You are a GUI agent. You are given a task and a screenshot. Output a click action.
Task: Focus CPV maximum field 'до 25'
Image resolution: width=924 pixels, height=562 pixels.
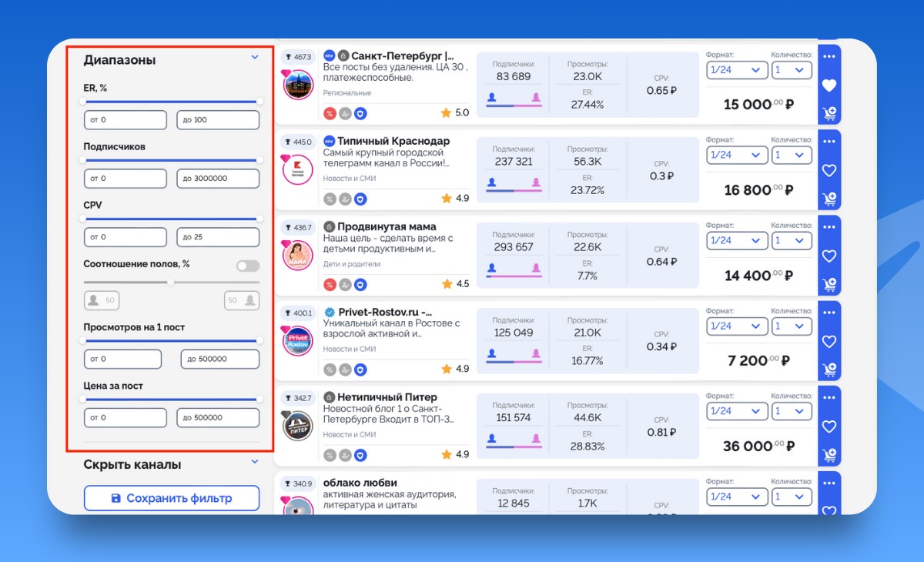tap(218, 237)
